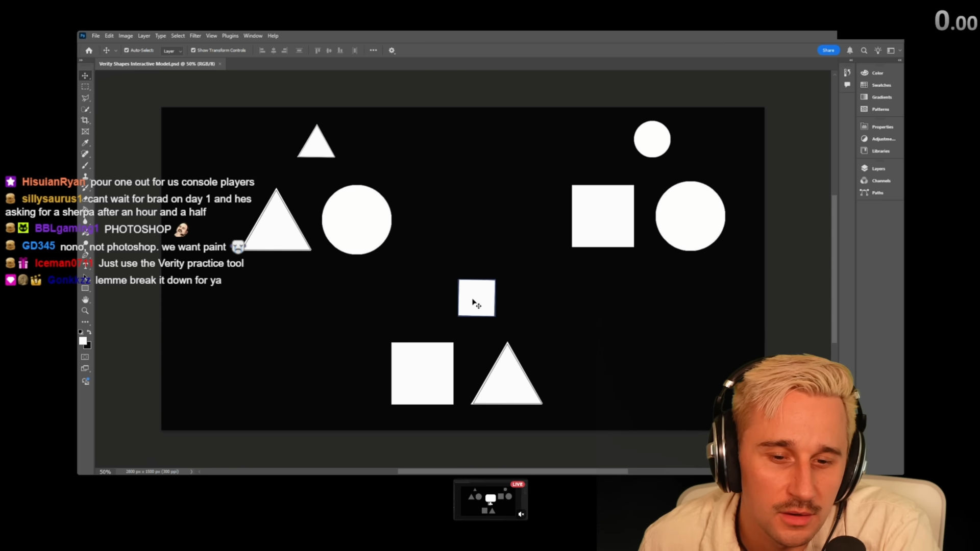Viewport: 980px width, 551px height.
Task: Click the LIVE stream preview thumbnail
Action: point(491,499)
